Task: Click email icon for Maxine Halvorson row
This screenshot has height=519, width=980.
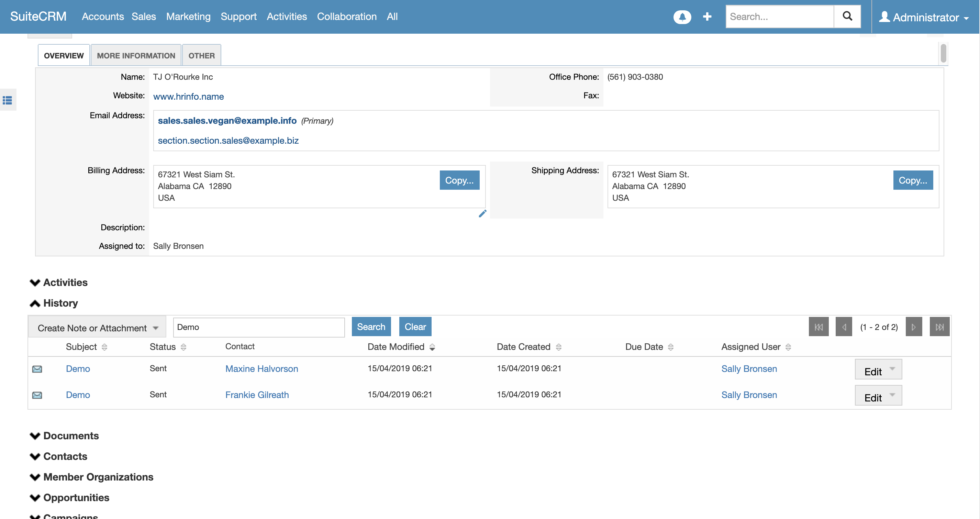Action: pyautogui.click(x=37, y=369)
